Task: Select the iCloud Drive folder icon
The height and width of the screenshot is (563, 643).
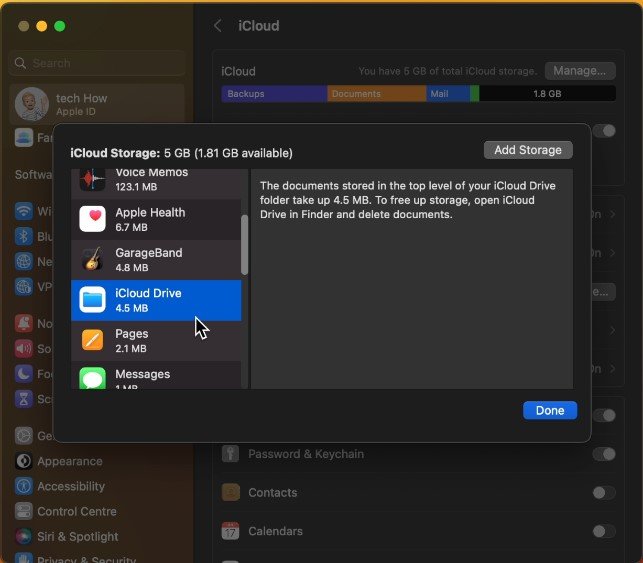Action: [x=93, y=300]
